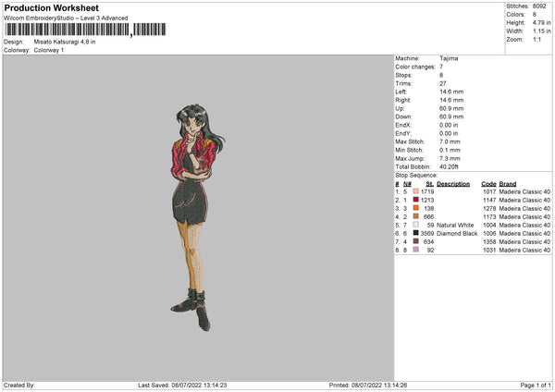
Task: Click stitch count 1719 in stop sequence
Action: pyautogui.click(x=427, y=191)
